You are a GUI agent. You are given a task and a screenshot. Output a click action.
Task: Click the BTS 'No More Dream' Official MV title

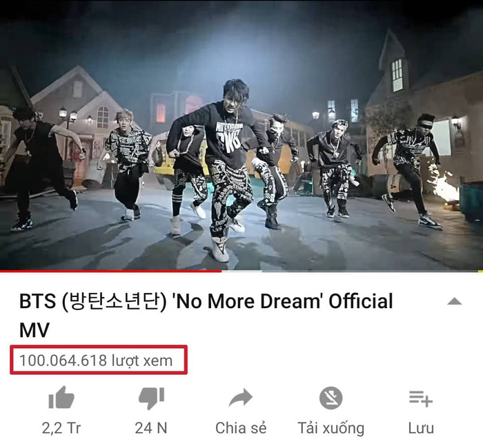[x=206, y=316]
